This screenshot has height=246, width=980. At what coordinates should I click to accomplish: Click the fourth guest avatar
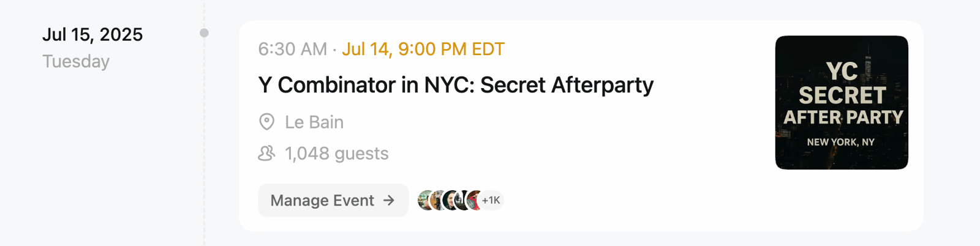click(x=462, y=200)
